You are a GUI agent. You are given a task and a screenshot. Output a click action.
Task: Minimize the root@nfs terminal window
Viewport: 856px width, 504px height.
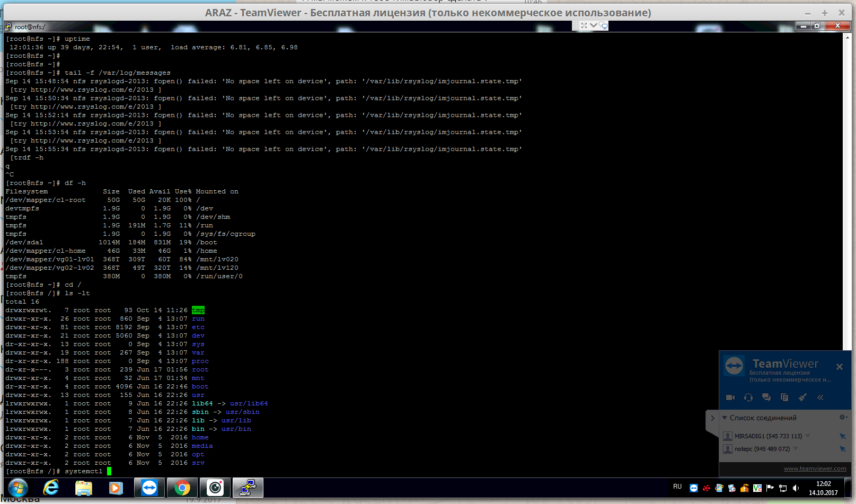click(x=804, y=26)
